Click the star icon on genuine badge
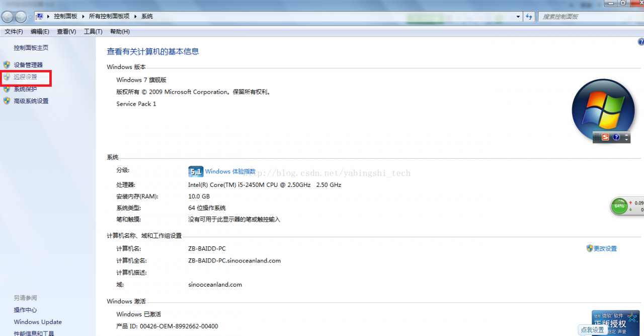644x336 pixels. [631, 316]
